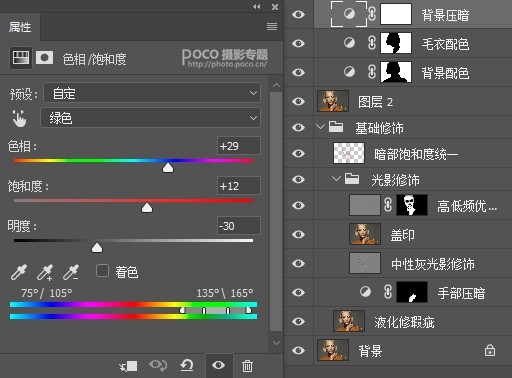The height and width of the screenshot is (378, 512).
Task: Select the plain eyedropper tool
Action: tap(19, 272)
